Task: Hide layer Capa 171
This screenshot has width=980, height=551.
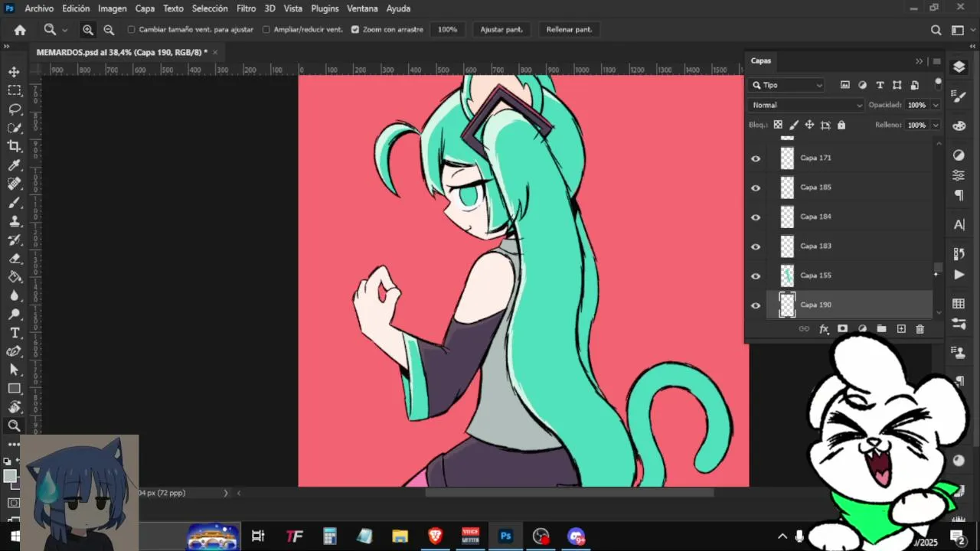Action: click(x=756, y=158)
